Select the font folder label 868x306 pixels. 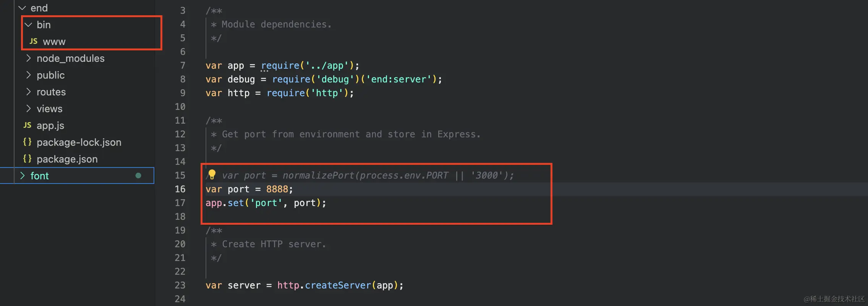(x=40, y=176)
